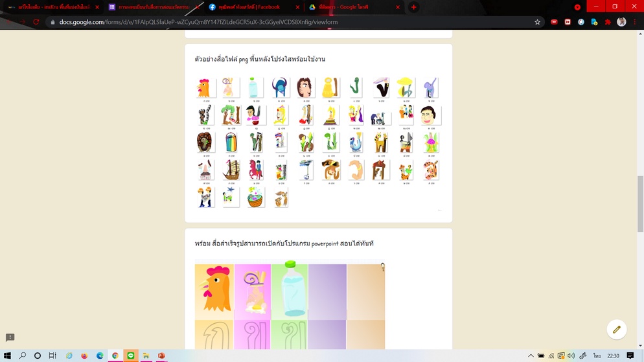Open the Windows notification center
The height and width of the screenshot is (362, 644).
coord(630,356)
